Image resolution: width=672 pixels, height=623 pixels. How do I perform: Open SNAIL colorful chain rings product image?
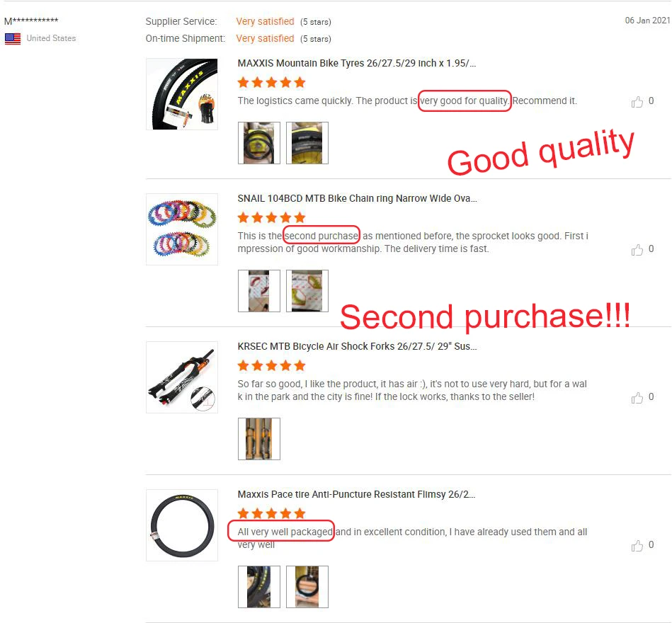point(182,229)
